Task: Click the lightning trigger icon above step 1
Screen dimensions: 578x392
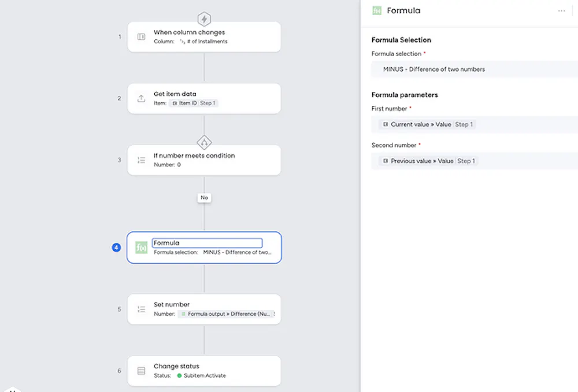Action: pyautogui.click(x=204, y=19)
